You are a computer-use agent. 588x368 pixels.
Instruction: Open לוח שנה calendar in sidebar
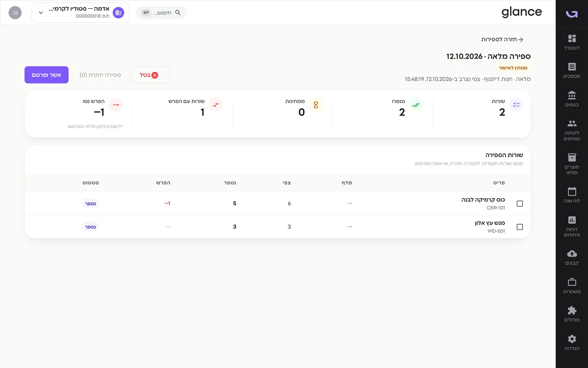point(572,195)
